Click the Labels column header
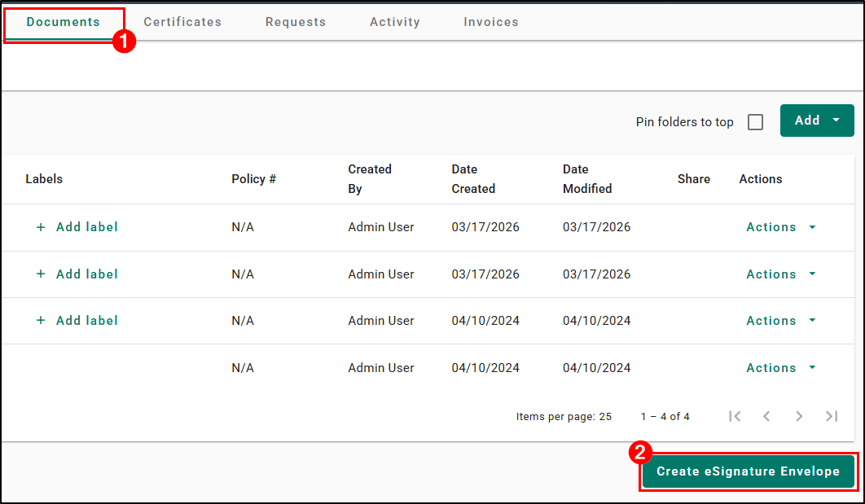This screenshot has height=504, width=865. pyautogui.click(x=44, y=179)
